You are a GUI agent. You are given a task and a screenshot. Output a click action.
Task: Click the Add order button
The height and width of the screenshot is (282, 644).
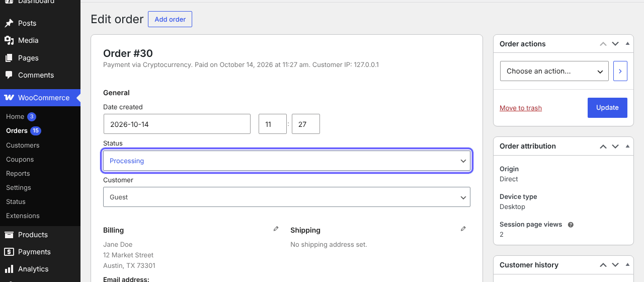[x=170, y=19]
